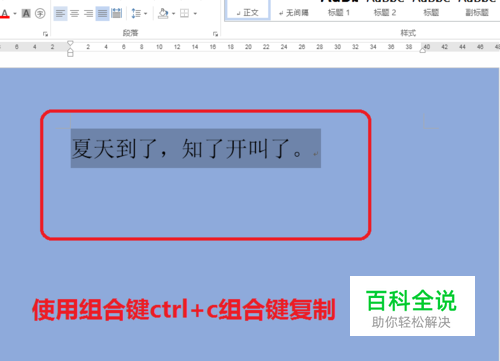Toggle justify alignment
The width and height of the screenshot is (500, 361).
[102, 14]
